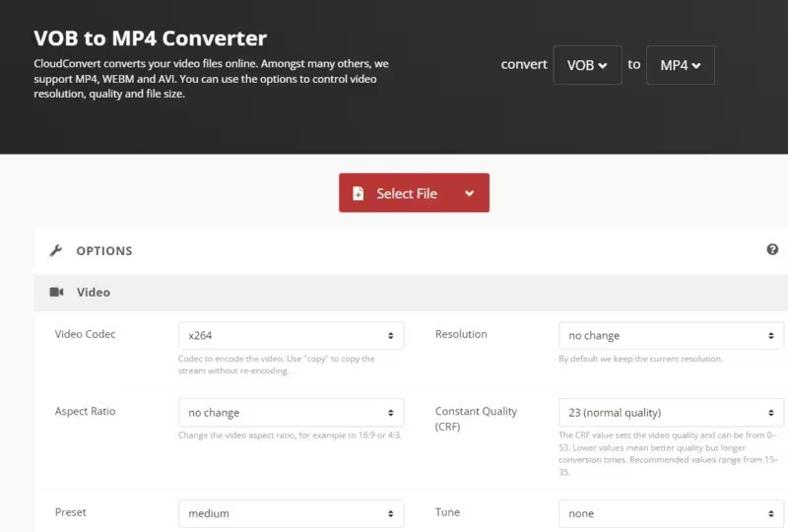
Task: Open the Video Codec x264 dropdown
Action: click(291, 335)
